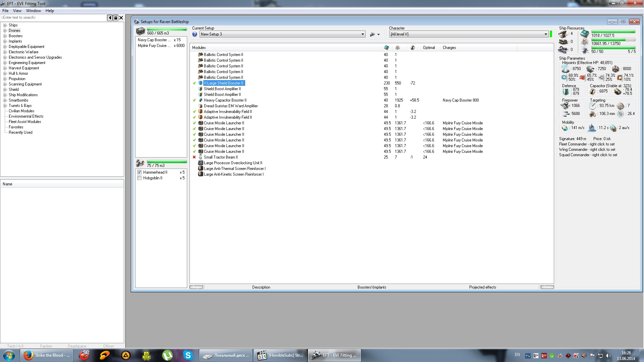The height and width of the screenshot is (362, 644).
Task: Toggle second Adaptive Invulnerability Field II checkmark
Action: (x=194, y=117)
